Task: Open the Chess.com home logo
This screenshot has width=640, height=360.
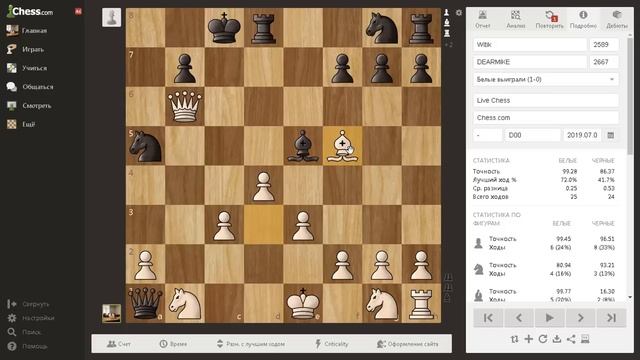Action: pos(30,11)
